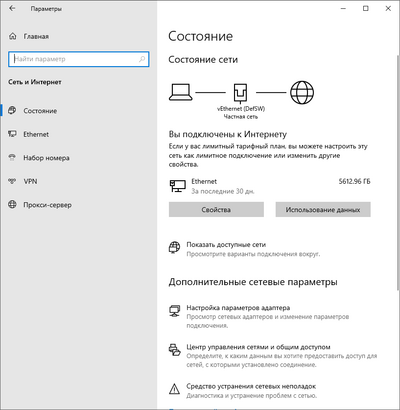Screen dimensions: 400x410
Task: Click the laptop icon in network diagram
Action: pos(181,92)
